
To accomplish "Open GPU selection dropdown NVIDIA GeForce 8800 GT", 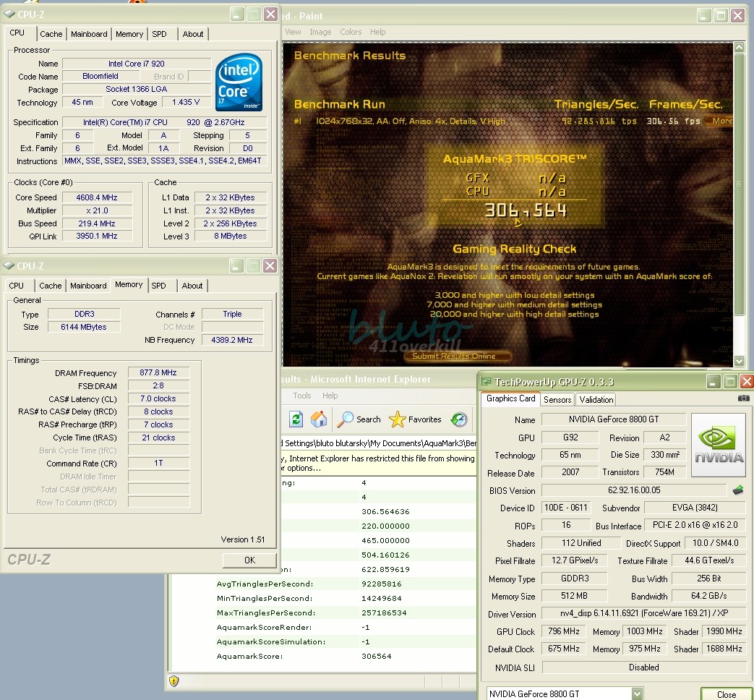I will point(637,693).
